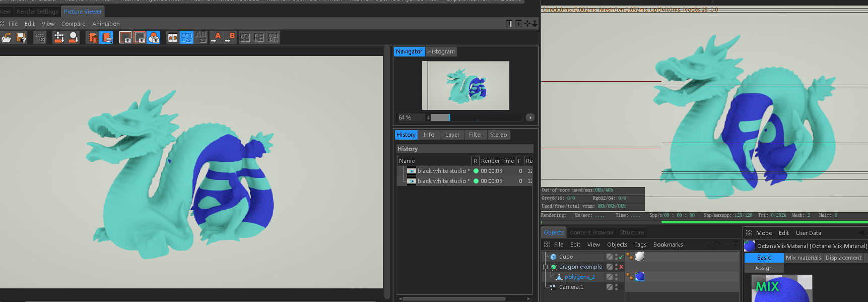
Task: Open the User Data menu
Action: pyautogui.click(x=808, y=233)
